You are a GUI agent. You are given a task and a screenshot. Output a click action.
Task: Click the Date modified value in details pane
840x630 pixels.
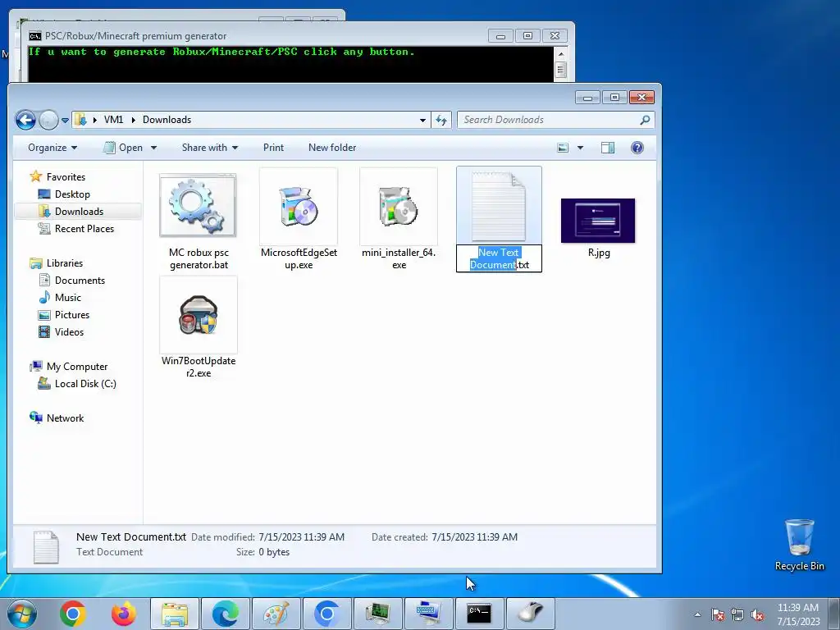[301, 536]
